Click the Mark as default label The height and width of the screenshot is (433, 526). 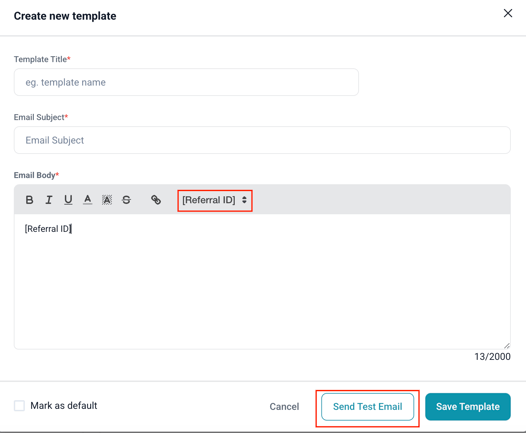64,405
